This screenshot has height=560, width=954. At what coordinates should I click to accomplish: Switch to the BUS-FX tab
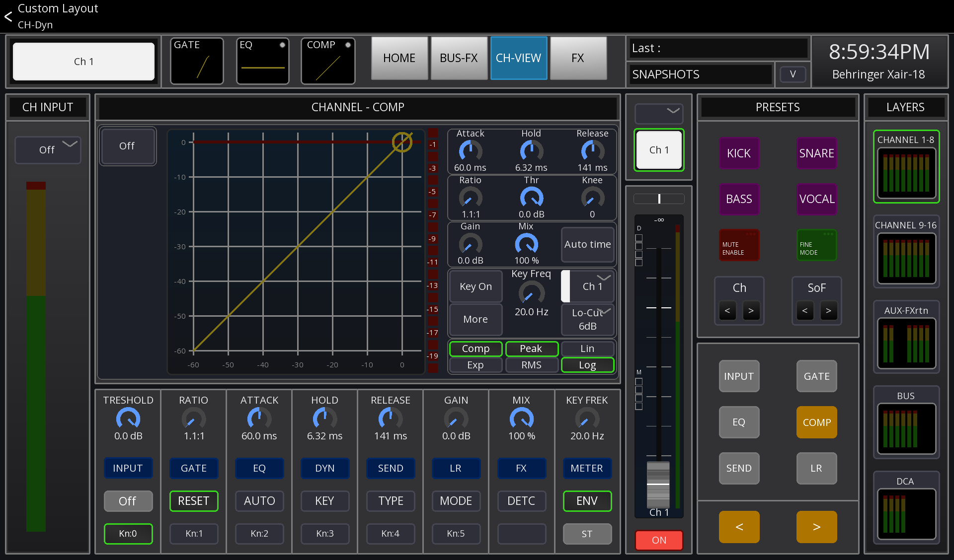pos(459,58)
